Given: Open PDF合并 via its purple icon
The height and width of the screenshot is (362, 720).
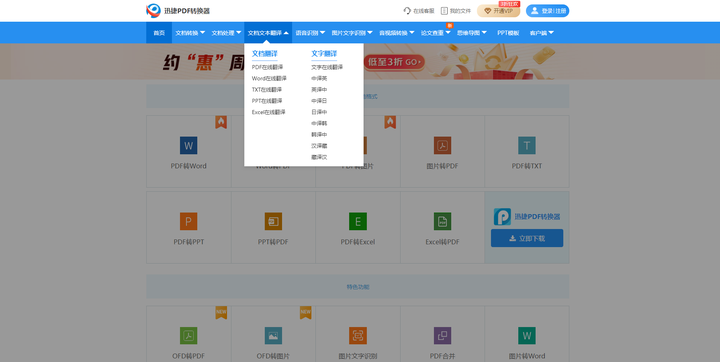Looking at the screenshot, I should click(442, 336).
